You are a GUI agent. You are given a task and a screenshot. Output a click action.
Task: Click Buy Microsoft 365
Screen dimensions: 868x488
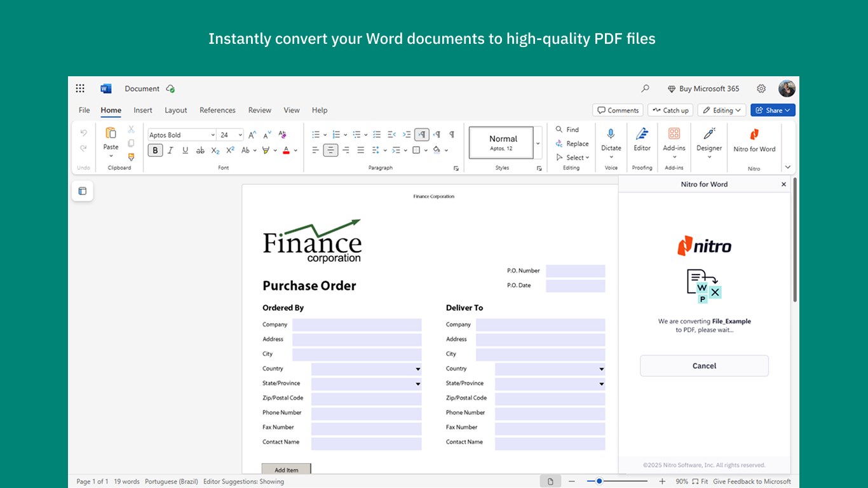coord(703,89)
